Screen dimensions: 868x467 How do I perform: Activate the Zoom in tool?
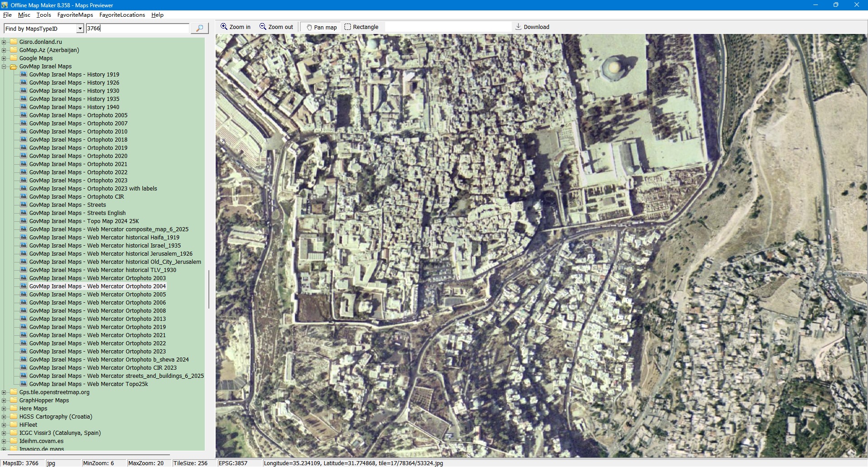coord(235,27)
